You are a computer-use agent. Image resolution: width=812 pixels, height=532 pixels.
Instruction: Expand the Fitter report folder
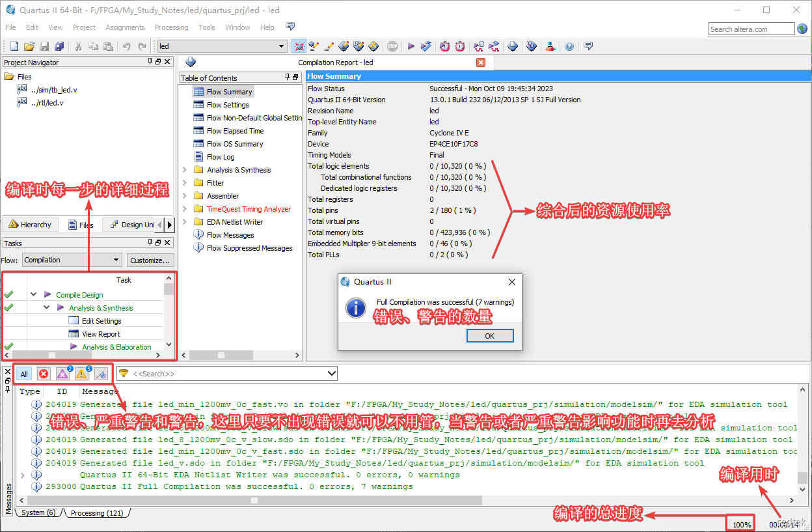coord(185,183)
